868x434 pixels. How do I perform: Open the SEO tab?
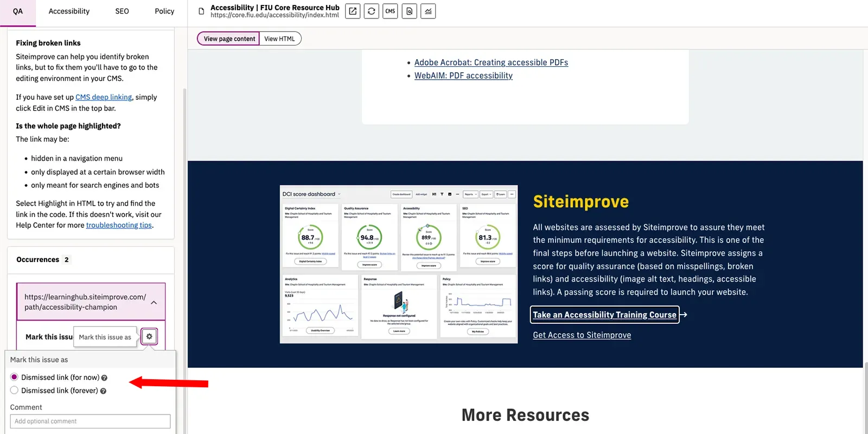[122, 11]
